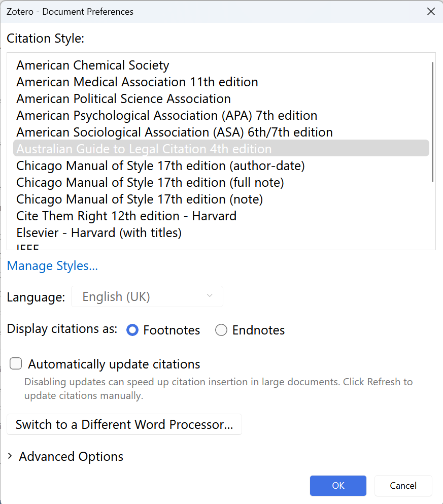Screen dimensions: 443x504
Task: Click the Cancel button
Action: pyautogui.click(x=403, y=485)
